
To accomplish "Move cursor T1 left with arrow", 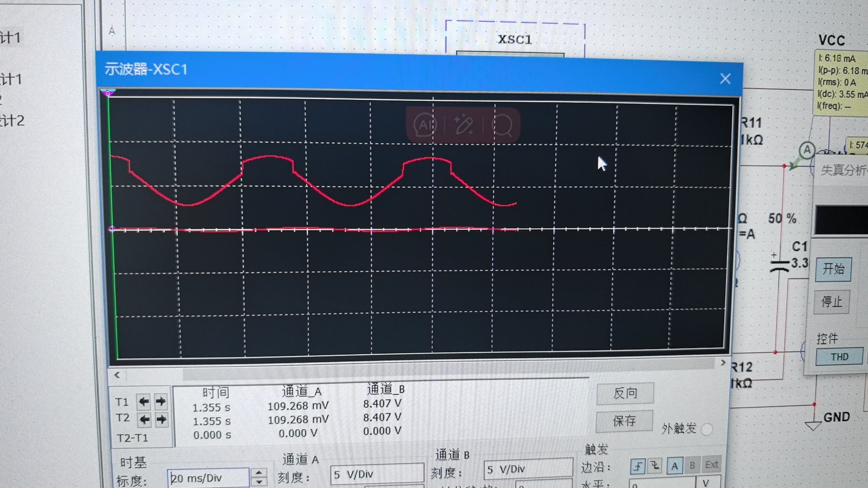I will click(144, 401).
